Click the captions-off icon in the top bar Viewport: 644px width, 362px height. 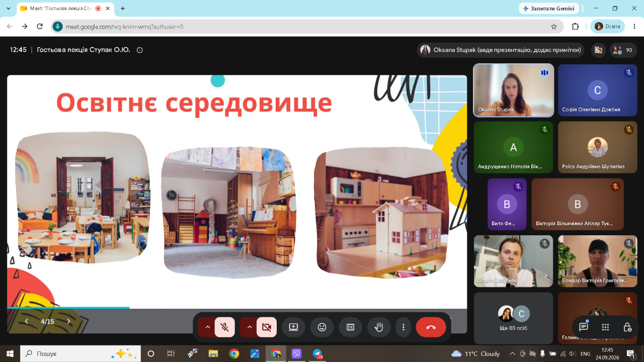click(598, 50)
